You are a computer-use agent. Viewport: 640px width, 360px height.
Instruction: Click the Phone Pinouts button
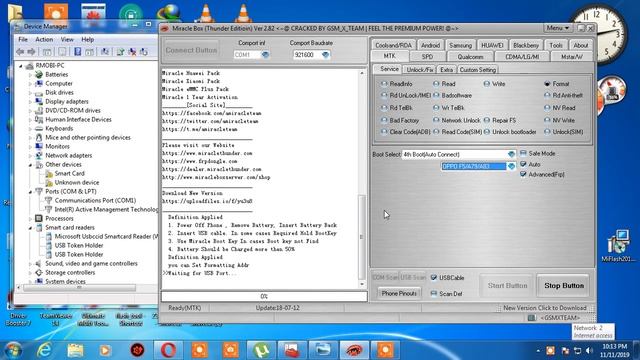[399, 293]
